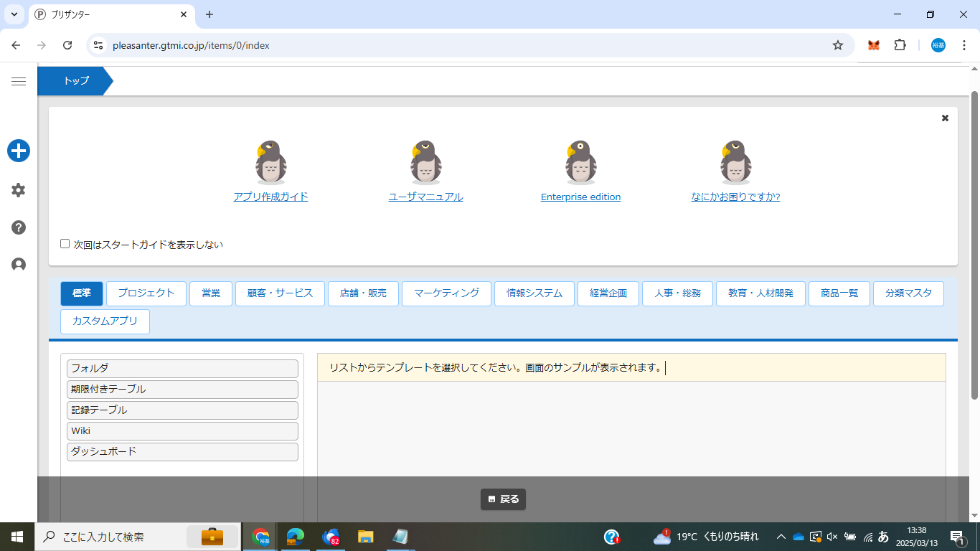This screenshot has height=551, width=980.
Task: Bookmark this page with the star icon
Action: [x=837, y=45]
